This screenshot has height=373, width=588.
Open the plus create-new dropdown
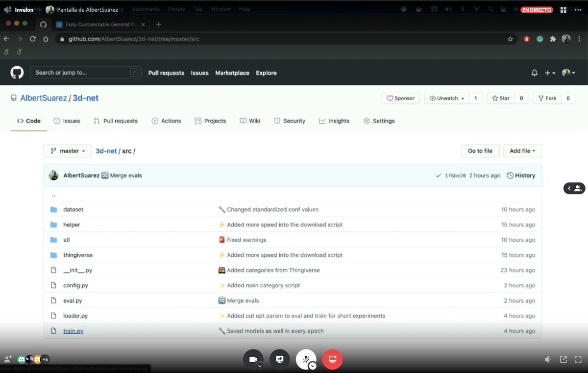[550, 73]
